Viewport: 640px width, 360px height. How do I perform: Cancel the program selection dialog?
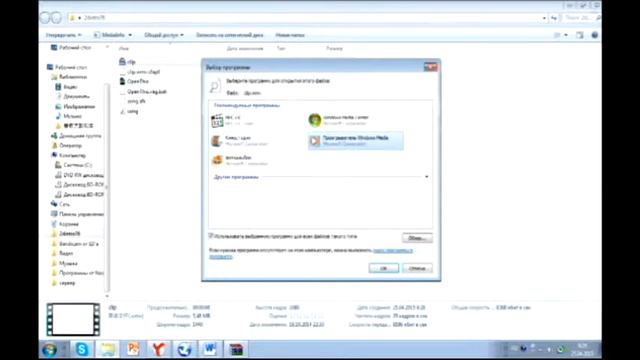tap(417, 268)
